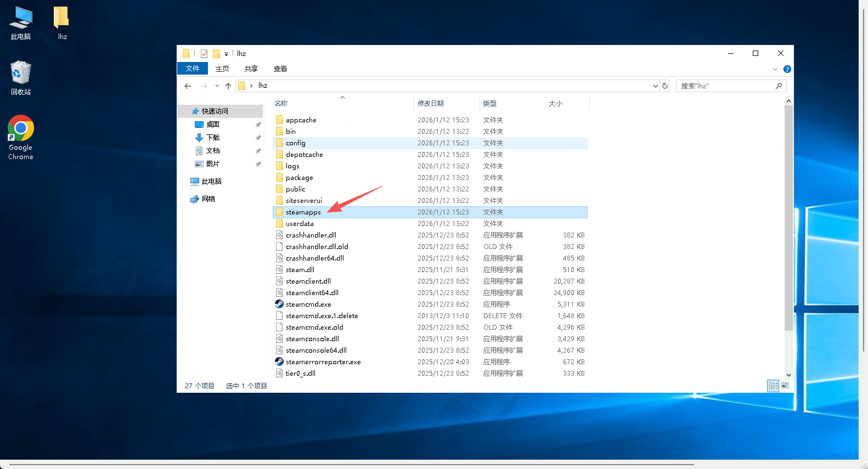Sort files by 大小 column header
This screenshot has height=469, width=868.
pos(555,104)
